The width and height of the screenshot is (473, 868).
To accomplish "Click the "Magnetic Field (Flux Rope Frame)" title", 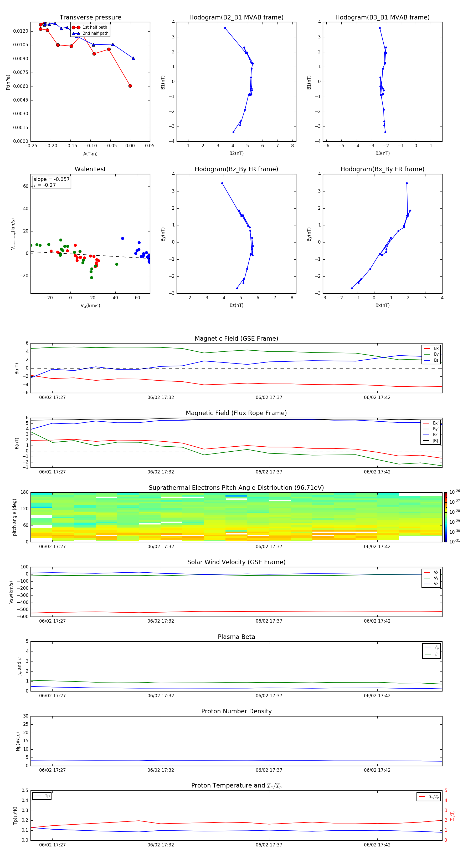I will coord(236,413).
